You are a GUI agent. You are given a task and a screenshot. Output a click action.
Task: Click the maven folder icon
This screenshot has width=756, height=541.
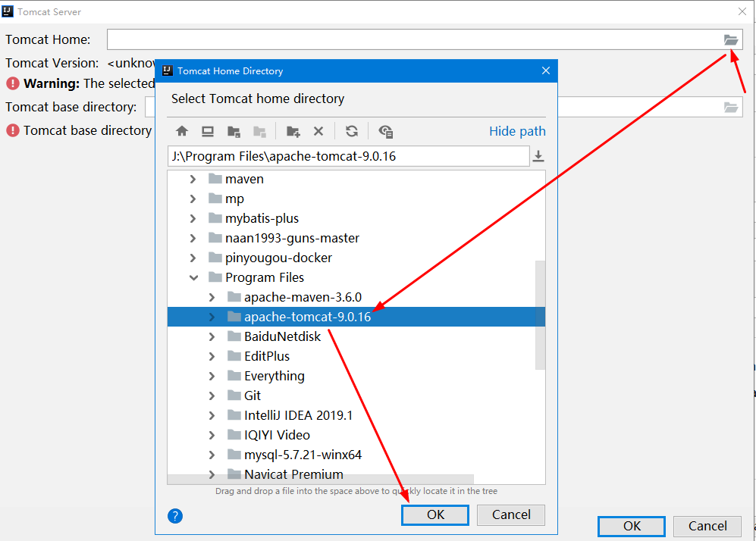[x=215, y=179]
